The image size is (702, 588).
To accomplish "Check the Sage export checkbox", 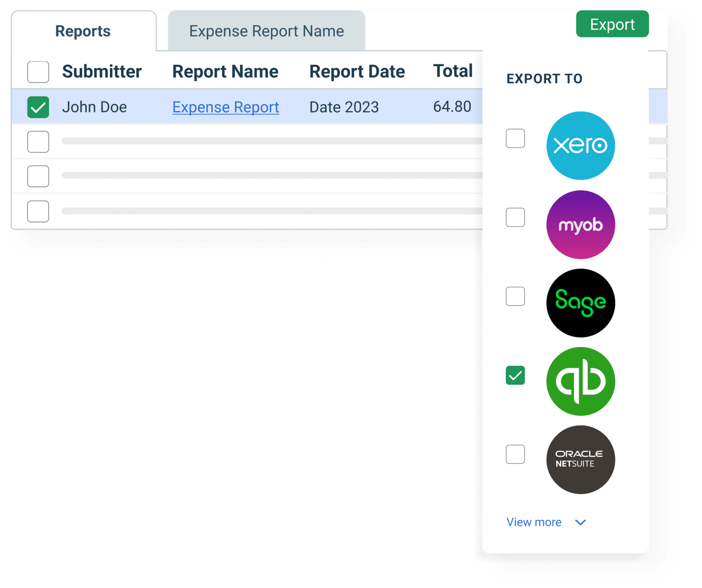I will tap(515, 296).
